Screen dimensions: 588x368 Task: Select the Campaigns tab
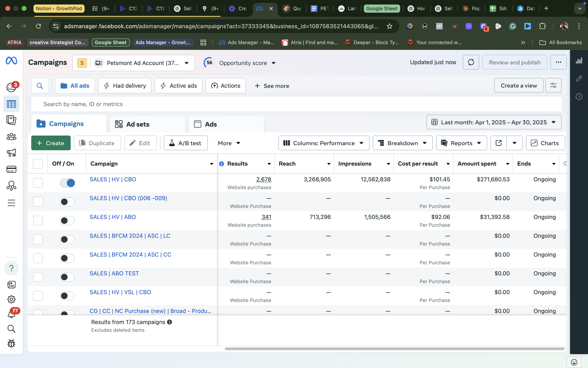click(x=69, y=124)
